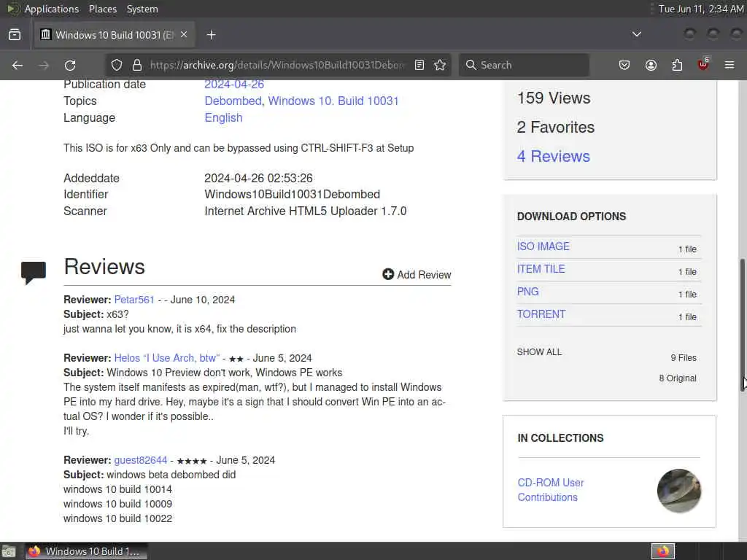Close the Windows 10 Build 10031 tab
747x560 pixels.
[x=184, y=35]
